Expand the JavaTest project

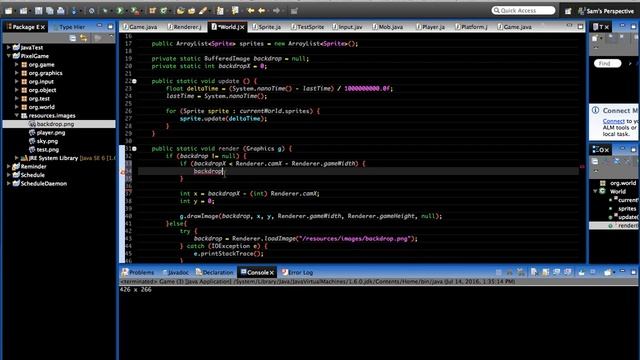pyautogui.click(x=9, y=47)
